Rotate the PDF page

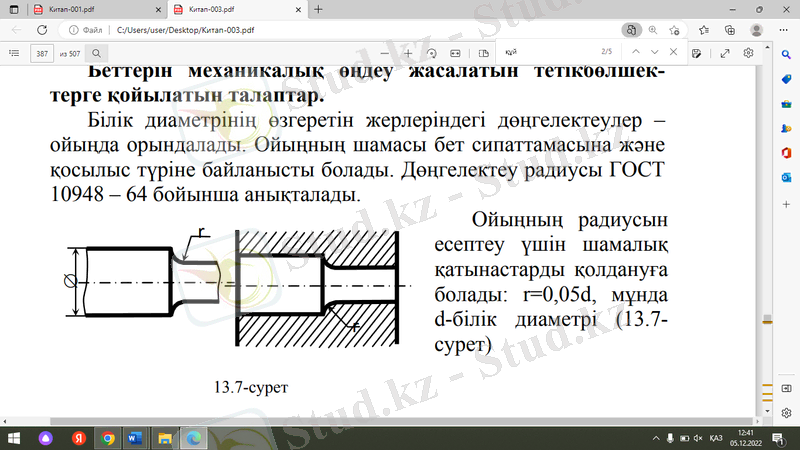tap(431, 51)
